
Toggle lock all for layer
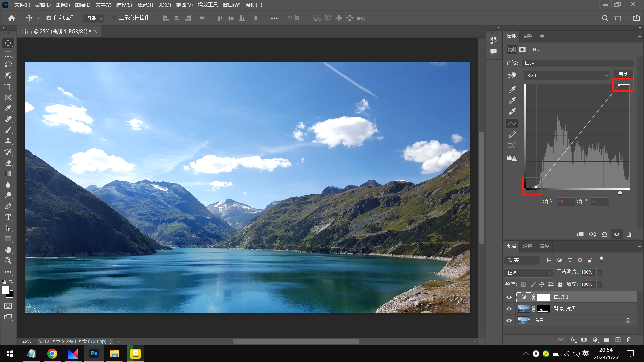click(x=560, y=284)
